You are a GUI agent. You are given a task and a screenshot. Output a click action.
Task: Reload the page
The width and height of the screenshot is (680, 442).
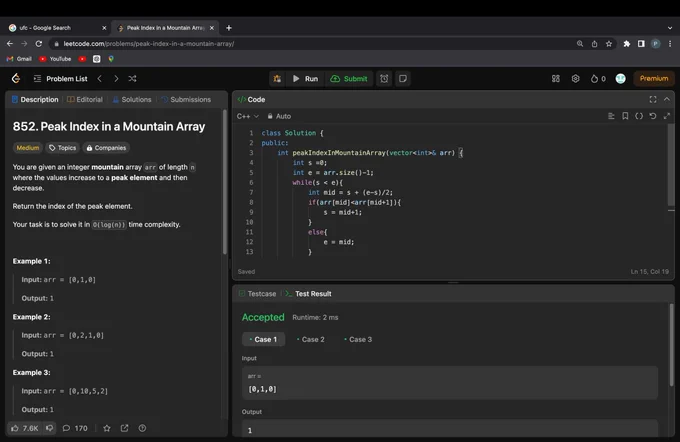point(39,44)
